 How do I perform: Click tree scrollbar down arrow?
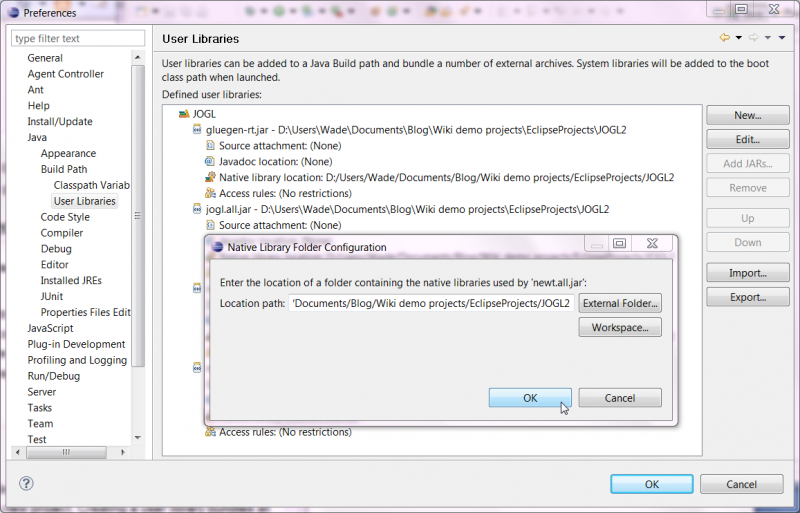[x=137, y=438]
